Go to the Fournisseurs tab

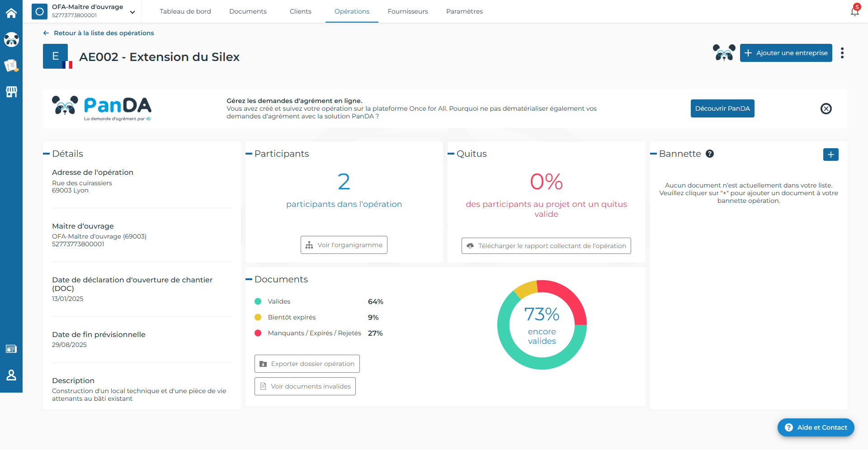pyautogui.click(x=408, y=11)
